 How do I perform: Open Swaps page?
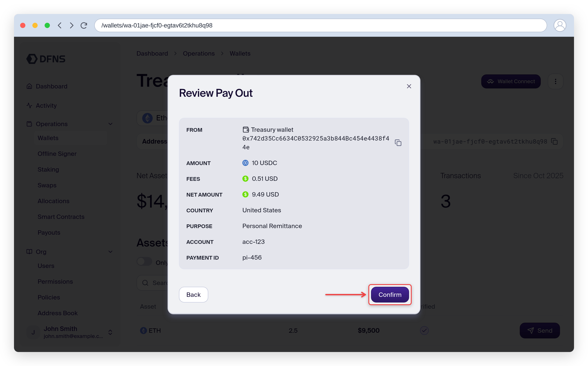tap(47, 185)
